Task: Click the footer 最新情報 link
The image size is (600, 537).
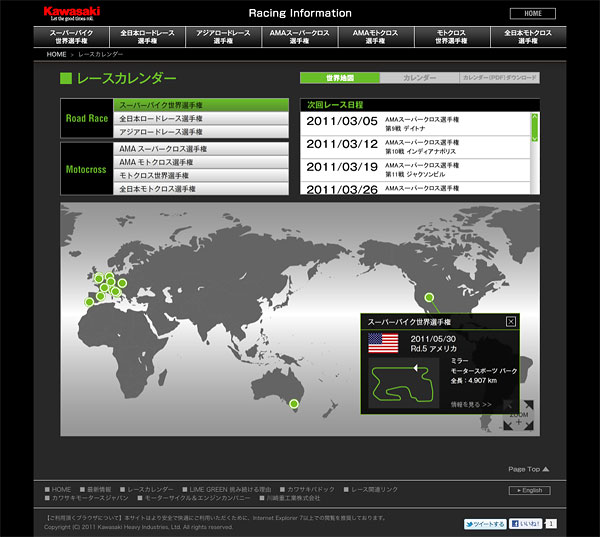Action: click(x=96, y=490)
